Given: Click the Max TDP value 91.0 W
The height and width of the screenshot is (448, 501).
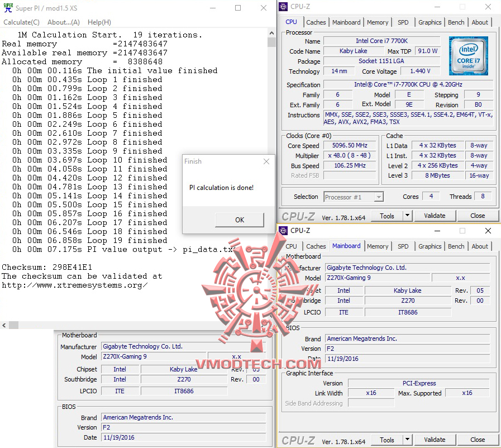Looking at the screenshot, I should [427, 51].
